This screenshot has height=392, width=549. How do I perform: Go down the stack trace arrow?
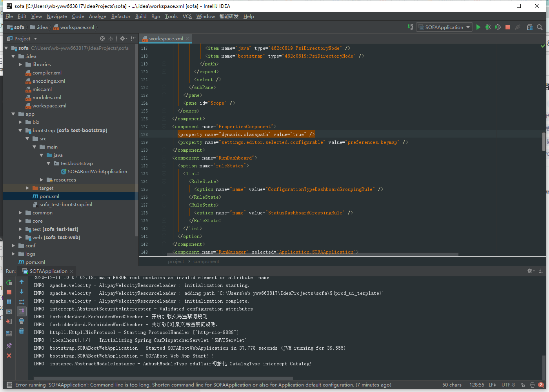[x=22, y=292]
